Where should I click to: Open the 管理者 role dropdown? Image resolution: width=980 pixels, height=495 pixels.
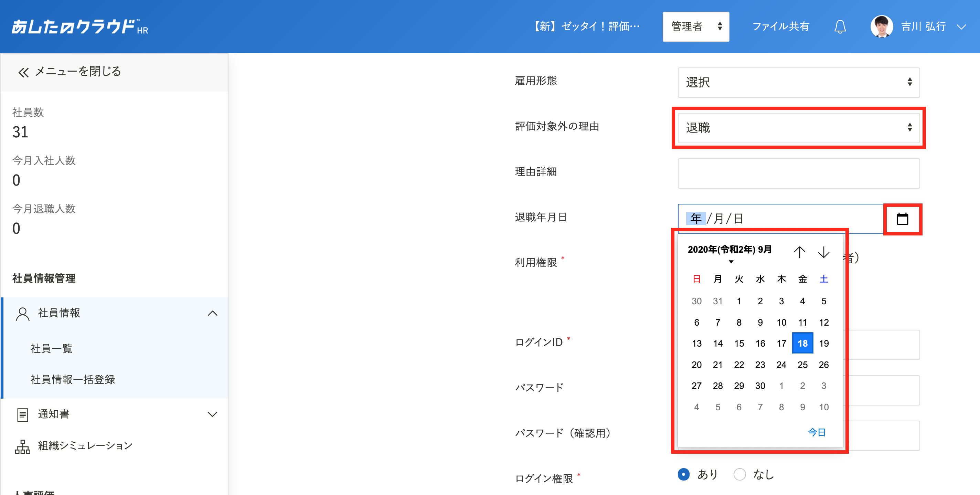695,27
